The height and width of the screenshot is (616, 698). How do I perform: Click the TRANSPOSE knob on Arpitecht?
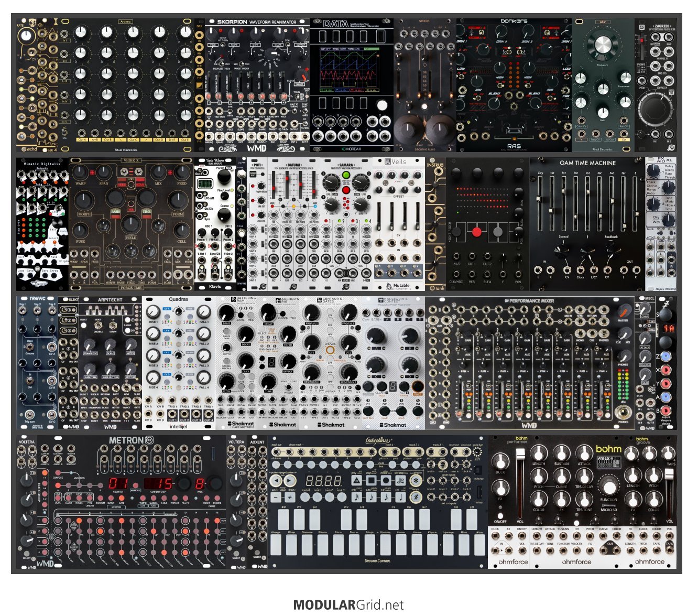tap(90, 344)
